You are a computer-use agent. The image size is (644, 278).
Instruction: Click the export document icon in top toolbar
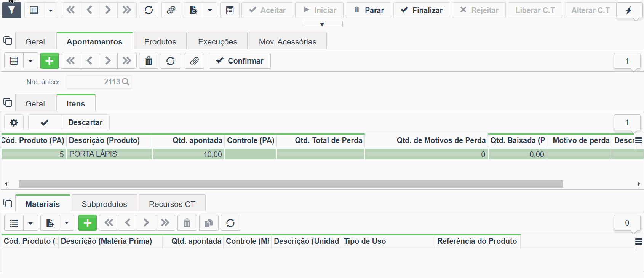point(193,10)
